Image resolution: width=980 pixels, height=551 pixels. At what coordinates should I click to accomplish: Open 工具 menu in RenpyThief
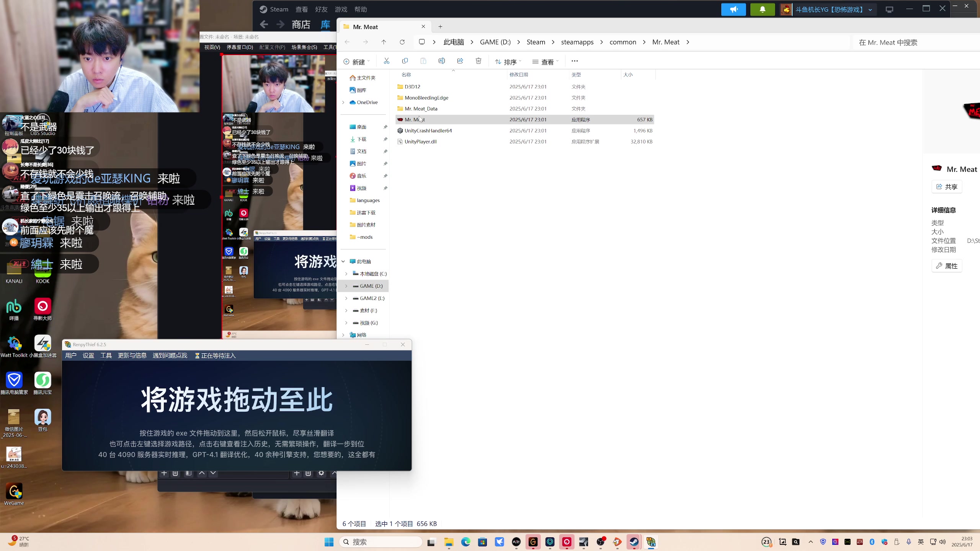[106, 355]
